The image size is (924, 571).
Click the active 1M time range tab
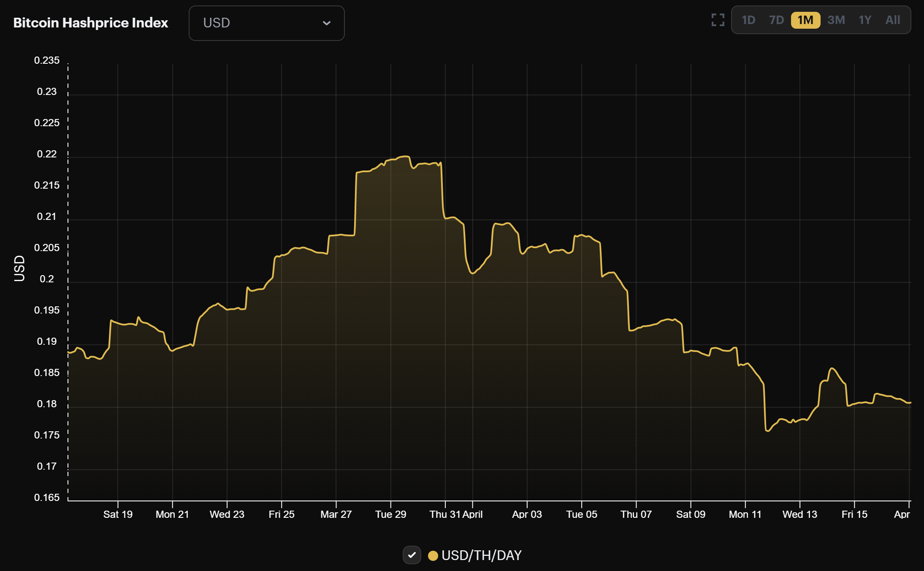[806, 19]
